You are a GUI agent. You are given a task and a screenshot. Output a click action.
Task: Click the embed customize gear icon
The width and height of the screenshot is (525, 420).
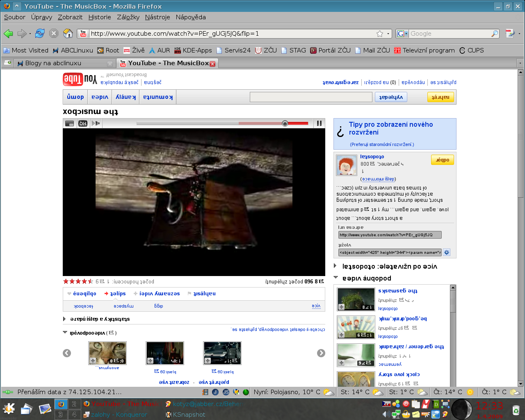click(x=447, y=252)
